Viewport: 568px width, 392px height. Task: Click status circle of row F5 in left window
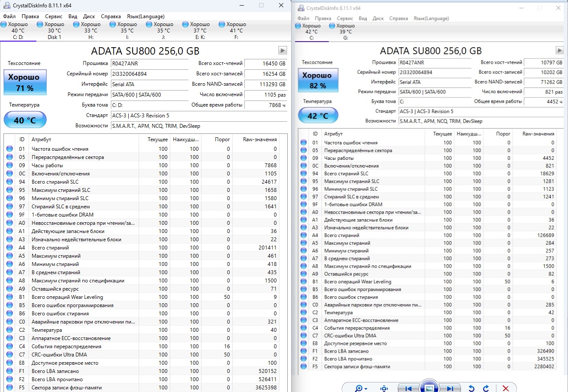coord(10,388)
